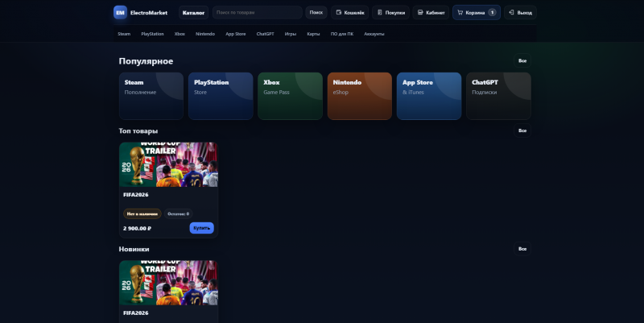Select the Steam category in navigation bar
Screen dimensions: 644x323
[124, 34]
